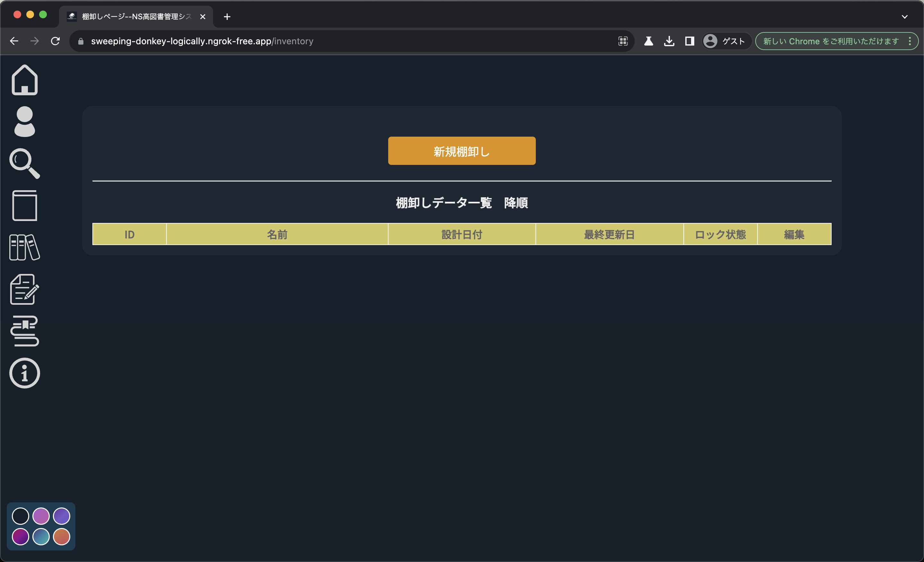Open the home page sidebar icon

pyautogui.click(x=25, y=80)
